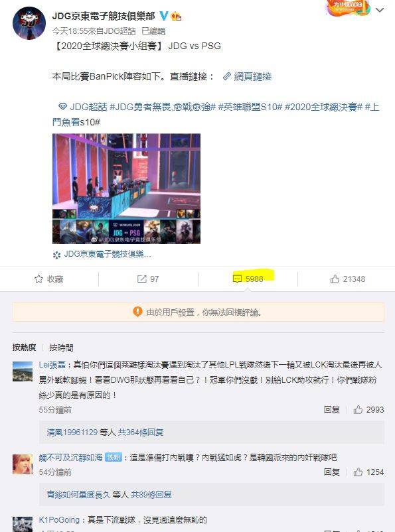Image resolution: width=395 pixels, height=532 pixels.
Task: Like the comment with 1254 likes
Action: click(x=358, y=472)
